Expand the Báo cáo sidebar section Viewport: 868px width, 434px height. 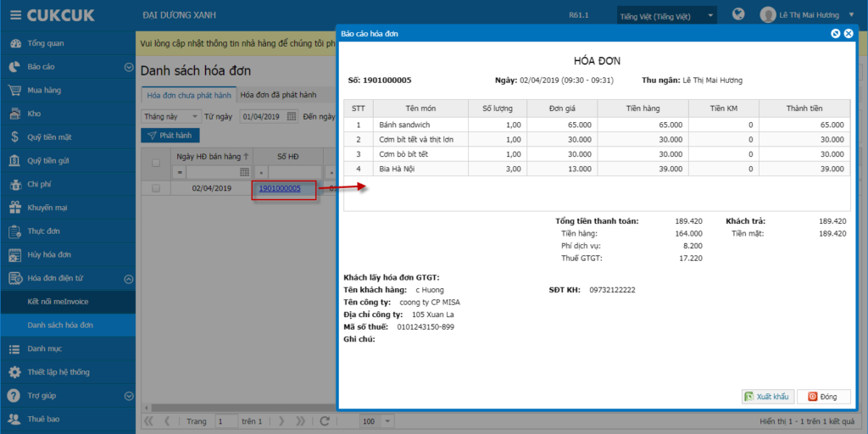coord(129,67)
